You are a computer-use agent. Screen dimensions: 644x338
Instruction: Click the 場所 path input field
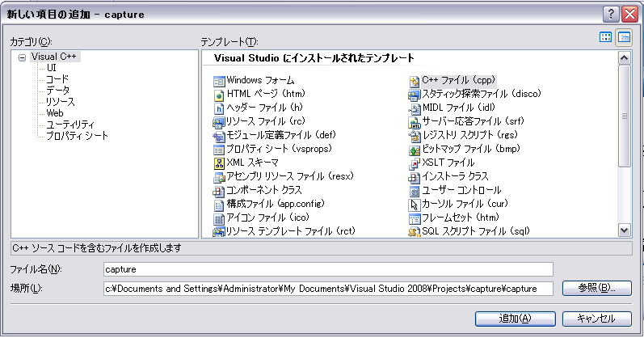[328, 289]
